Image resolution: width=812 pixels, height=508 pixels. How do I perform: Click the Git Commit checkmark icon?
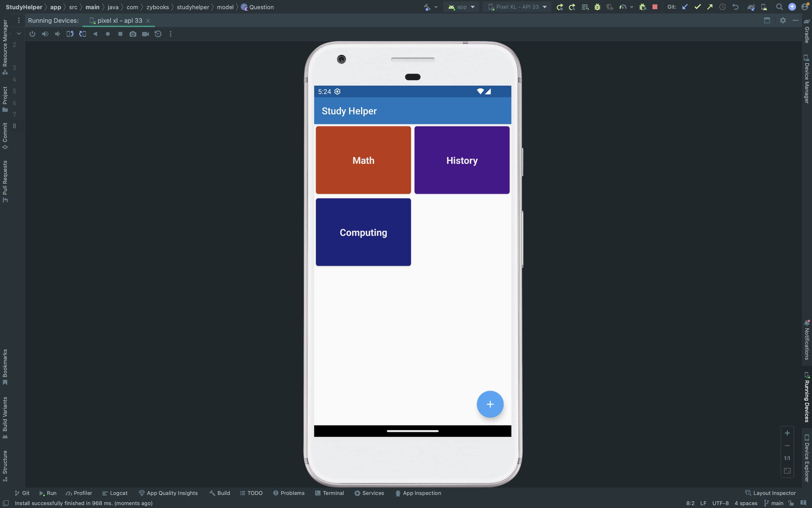click(698, 7)
